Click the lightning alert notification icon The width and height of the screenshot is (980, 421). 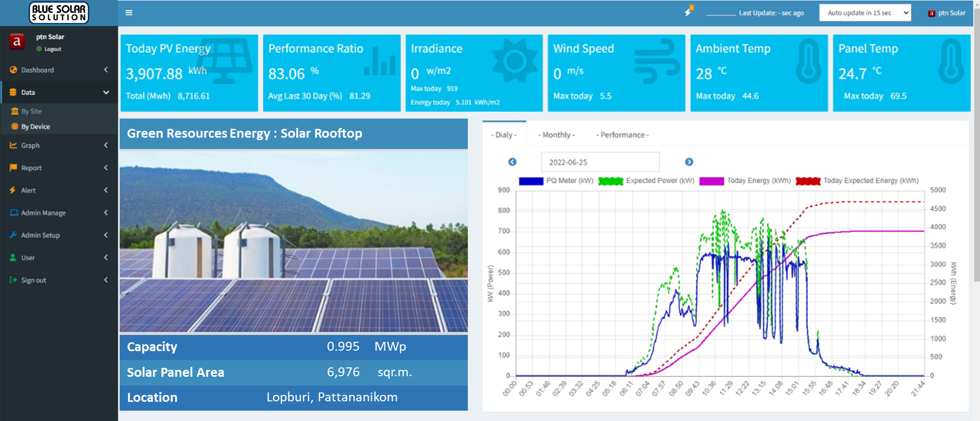pos(689,11)
